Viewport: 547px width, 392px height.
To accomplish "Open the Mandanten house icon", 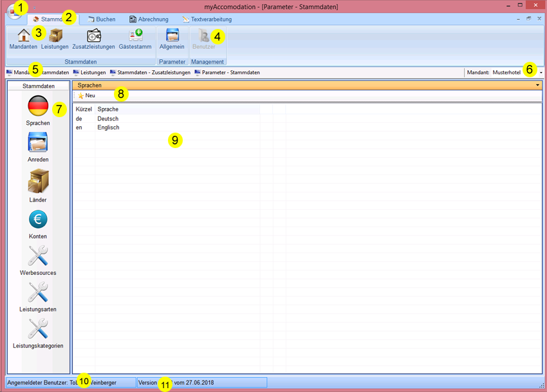I will 23,36.
